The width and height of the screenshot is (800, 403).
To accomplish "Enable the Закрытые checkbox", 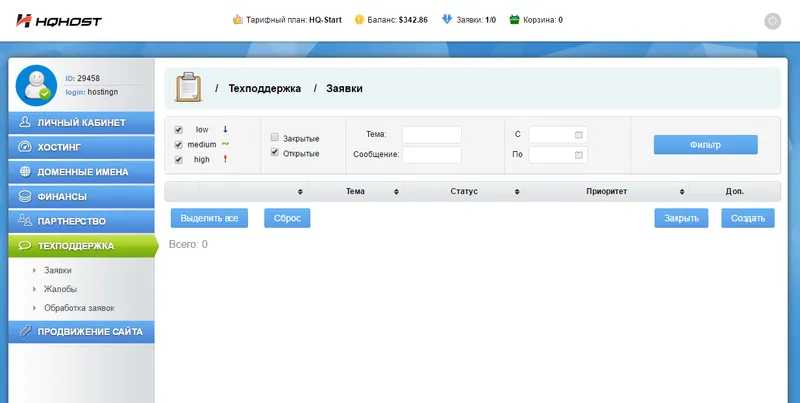I will pyautogui.click(x=274, y=137).
